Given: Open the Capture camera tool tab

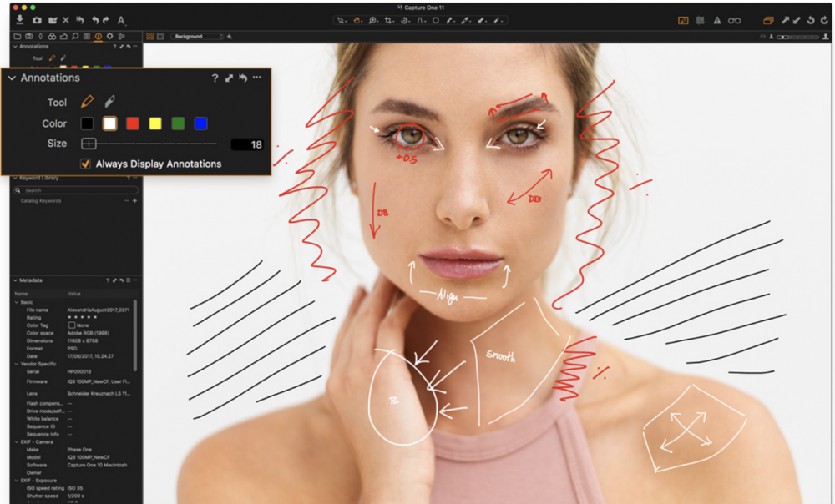Looking at the screenshot, I should coord(28,36).
